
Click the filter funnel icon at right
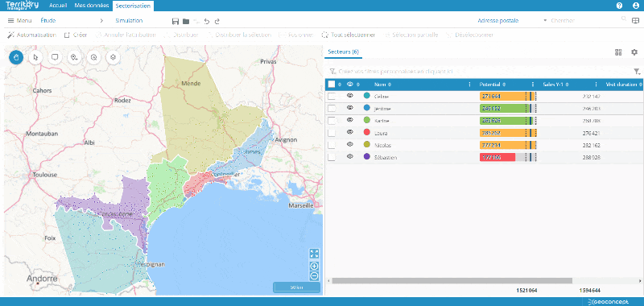tap(637, 72)
